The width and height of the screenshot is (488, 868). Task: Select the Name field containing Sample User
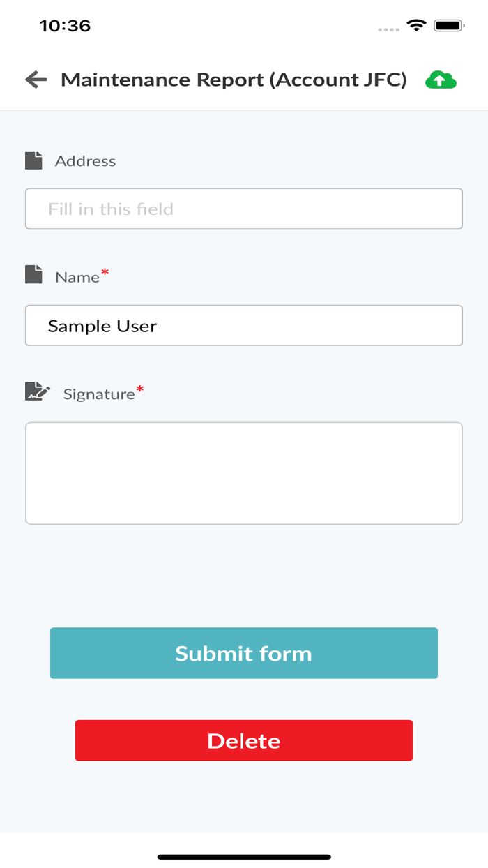243,325
